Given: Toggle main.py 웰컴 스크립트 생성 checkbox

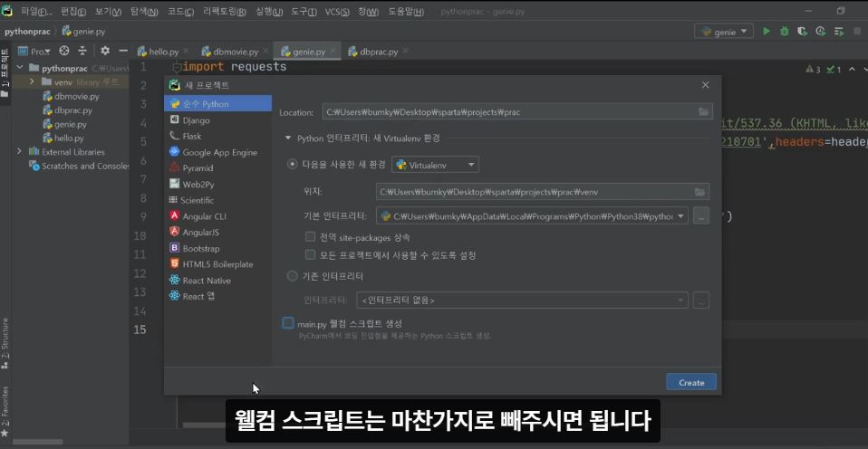Looking at the screenshot, I should tap(288, 323).
